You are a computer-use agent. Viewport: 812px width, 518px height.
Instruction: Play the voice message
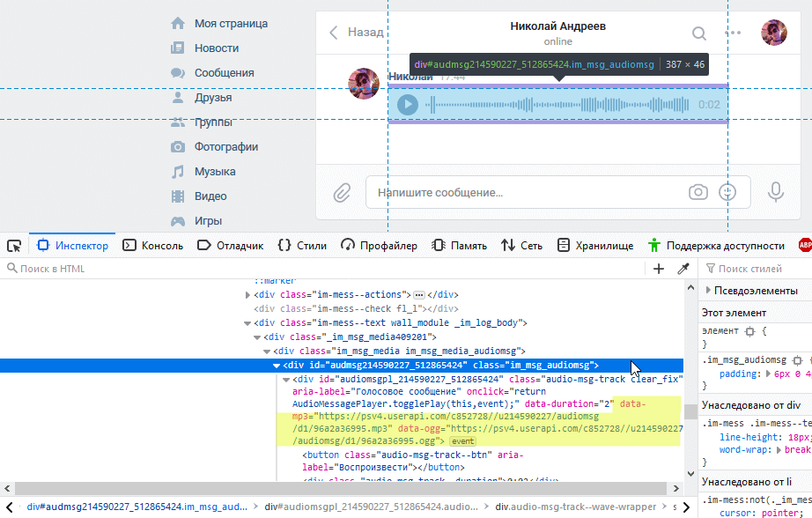click(x=408, y=105)
